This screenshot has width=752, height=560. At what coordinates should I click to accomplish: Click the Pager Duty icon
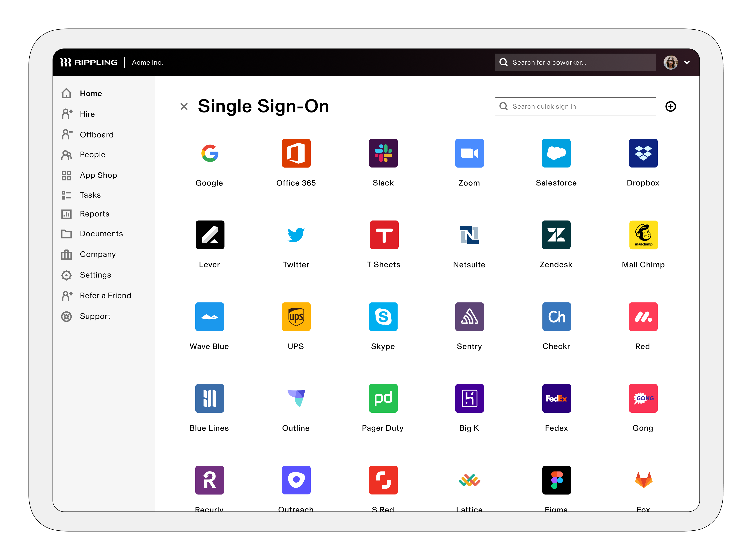pyautogui.click(x=383, y=398)
